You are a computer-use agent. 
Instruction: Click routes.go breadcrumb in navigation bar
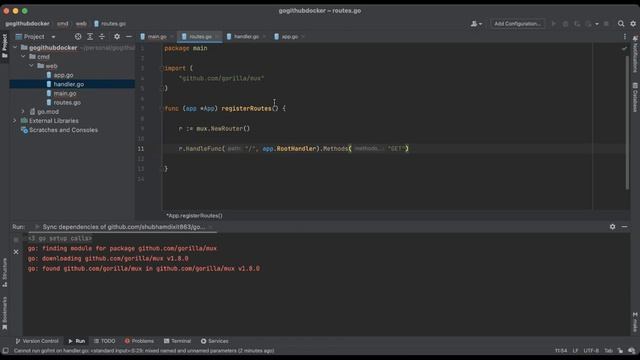(x=110, y=24)
